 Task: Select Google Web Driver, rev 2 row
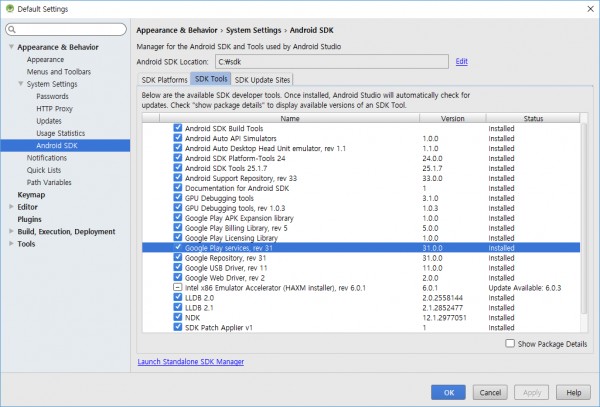(x=361, y=277)
